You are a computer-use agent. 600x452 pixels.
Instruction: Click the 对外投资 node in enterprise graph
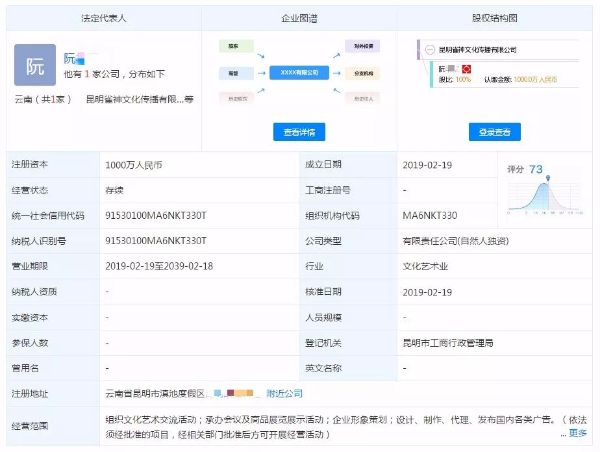pos(362,46)
